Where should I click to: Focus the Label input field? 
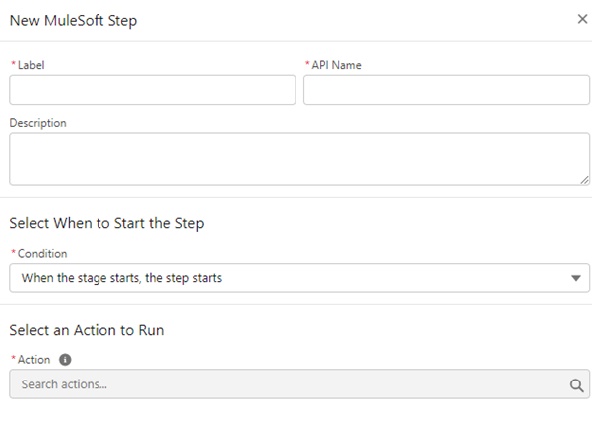(x=153, y=90)
